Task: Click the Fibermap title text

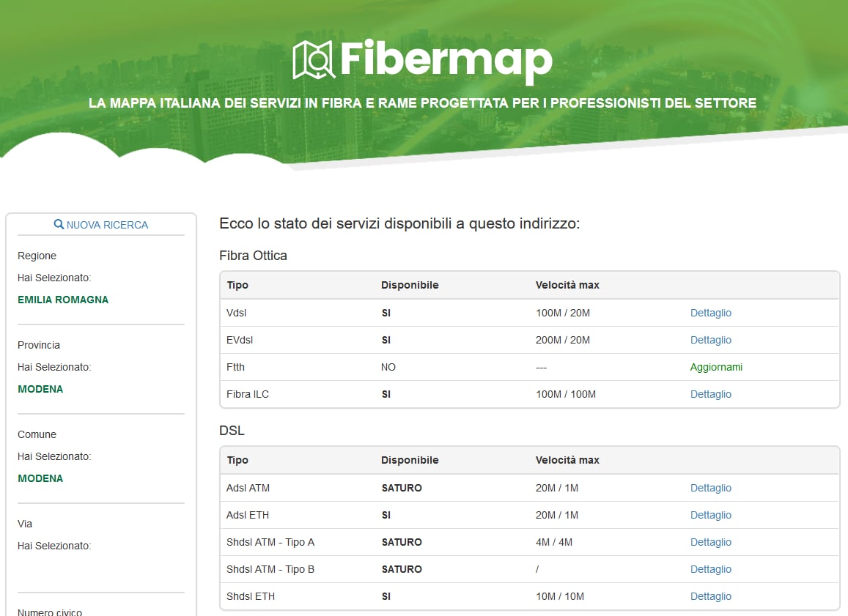Action: click(x=446, y=61)
